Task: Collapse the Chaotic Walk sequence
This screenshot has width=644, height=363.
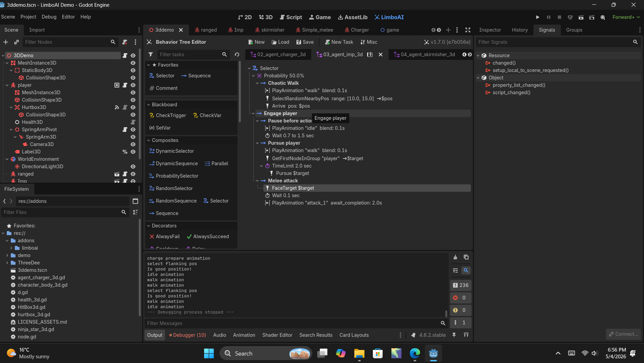Action: [x=258, y=83]
